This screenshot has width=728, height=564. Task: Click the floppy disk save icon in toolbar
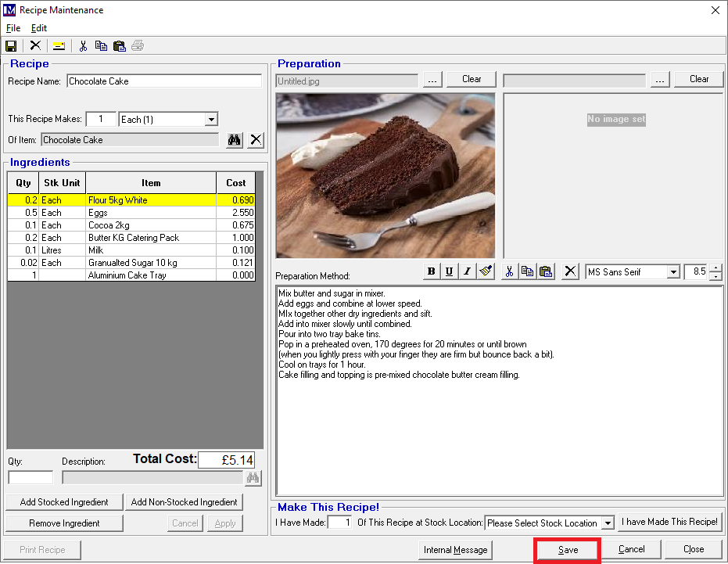coord(11,45)
